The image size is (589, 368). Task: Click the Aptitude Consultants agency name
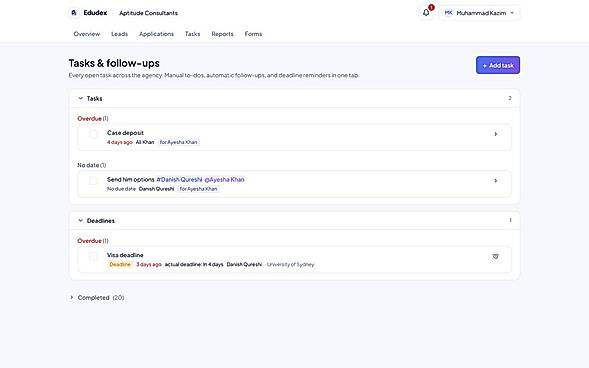click(148, 13)
